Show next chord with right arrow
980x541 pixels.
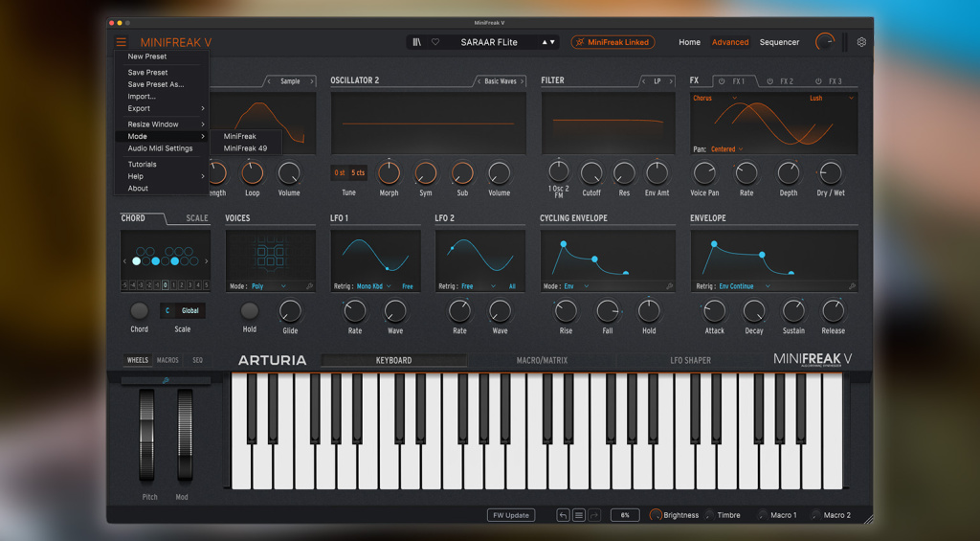click(x=207, y=260)
